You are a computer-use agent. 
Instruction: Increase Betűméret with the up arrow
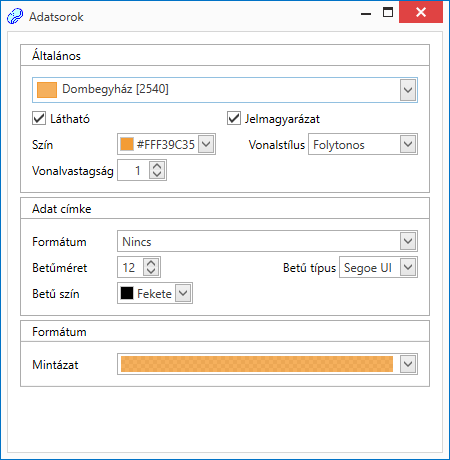151,263
